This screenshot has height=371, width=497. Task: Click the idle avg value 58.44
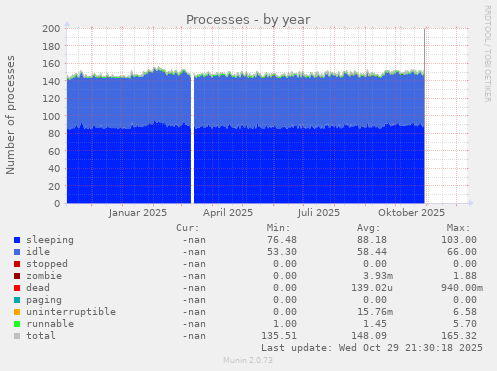coord(372,252)
